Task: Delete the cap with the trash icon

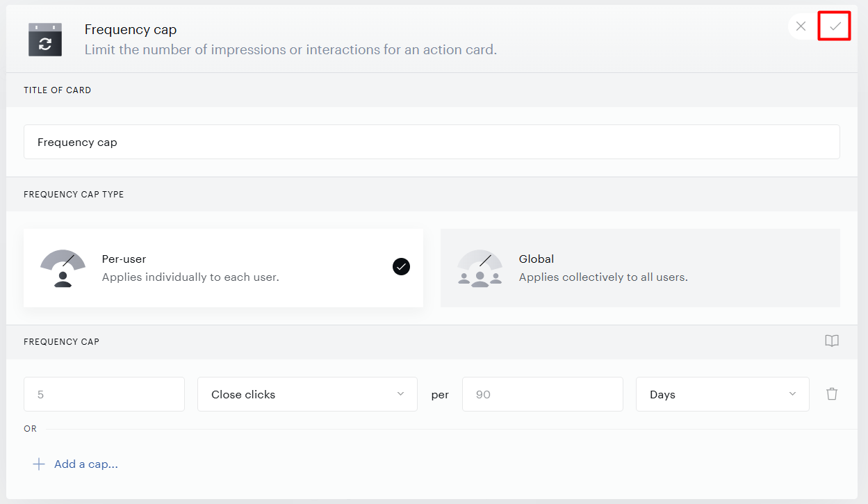Action: click(832, 394)
